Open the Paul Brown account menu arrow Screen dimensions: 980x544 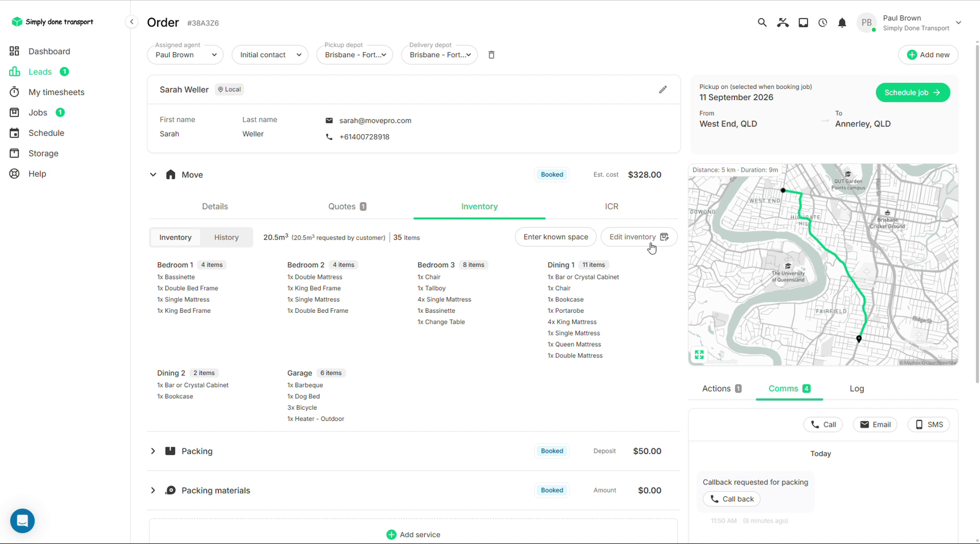click(x=958, y=23)
